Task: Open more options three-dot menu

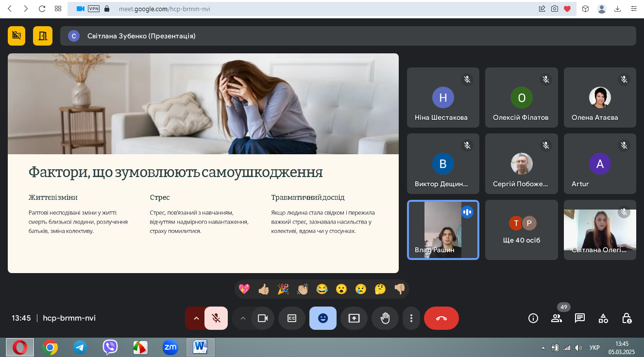Action: pos(411,318)
